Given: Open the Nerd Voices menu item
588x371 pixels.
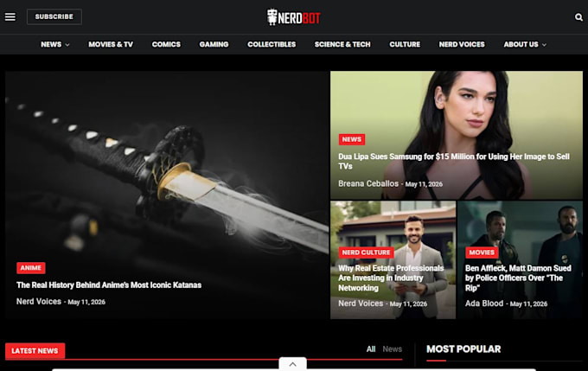Looking at the screenshot, I should [x=462, y=44].
